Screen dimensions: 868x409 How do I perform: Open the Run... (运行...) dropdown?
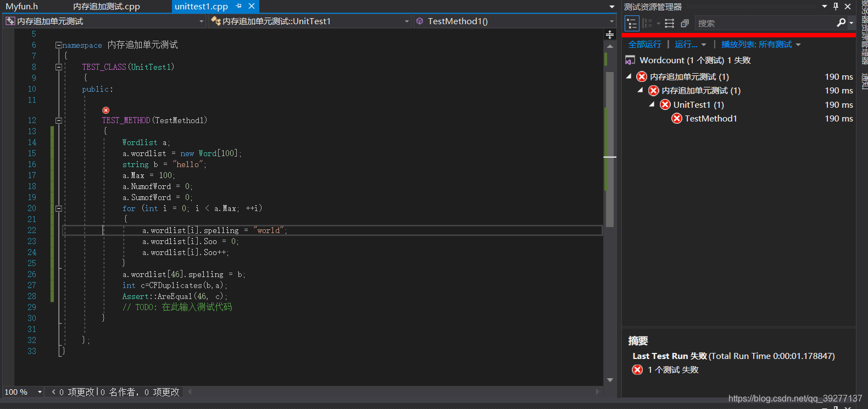click(691, 45)
